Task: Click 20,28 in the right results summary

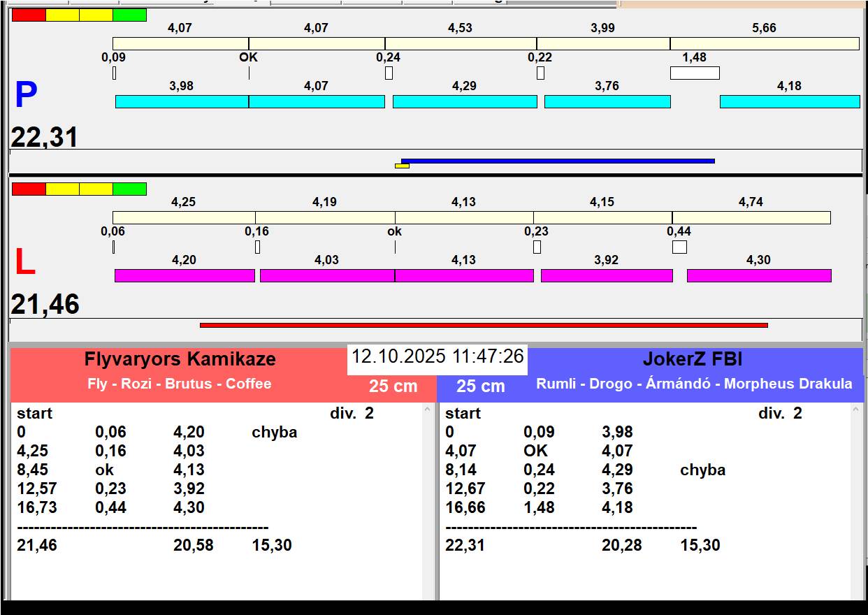Action: point(622,545)
